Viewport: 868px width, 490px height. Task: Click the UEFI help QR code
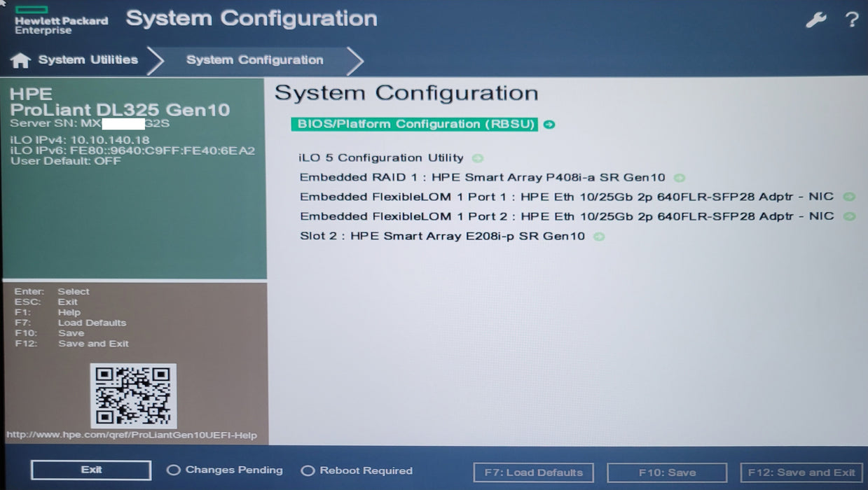[x=133, y=395]
